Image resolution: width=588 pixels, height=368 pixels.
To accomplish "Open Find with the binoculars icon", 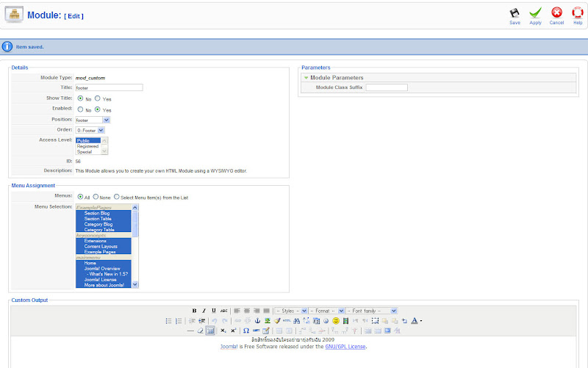I will pos(297,321).
